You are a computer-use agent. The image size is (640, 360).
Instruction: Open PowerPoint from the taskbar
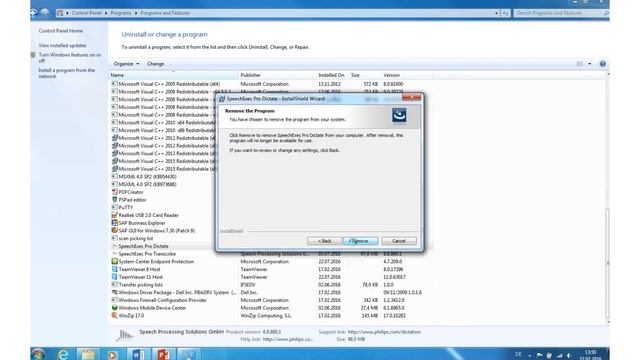[163, 354]
